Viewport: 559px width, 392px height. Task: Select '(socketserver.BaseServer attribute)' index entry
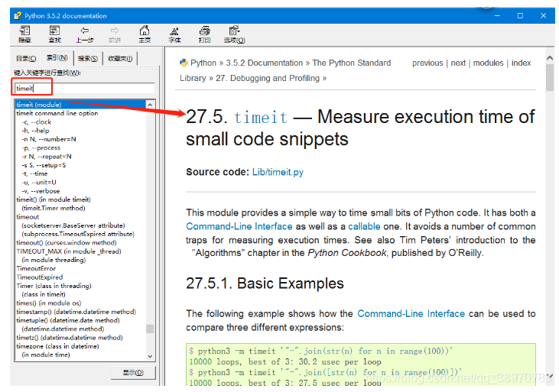73,225
